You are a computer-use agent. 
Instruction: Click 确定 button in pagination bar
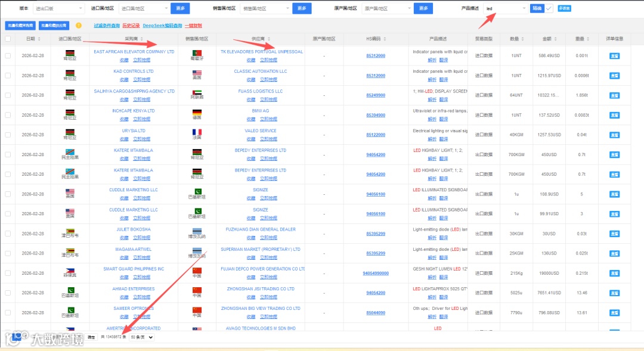[x=91, y=337]
